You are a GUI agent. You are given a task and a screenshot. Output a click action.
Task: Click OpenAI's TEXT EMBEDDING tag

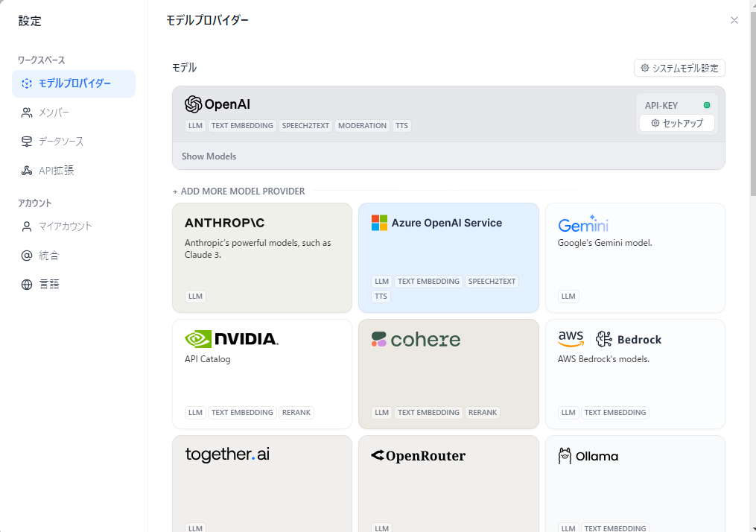242,125
